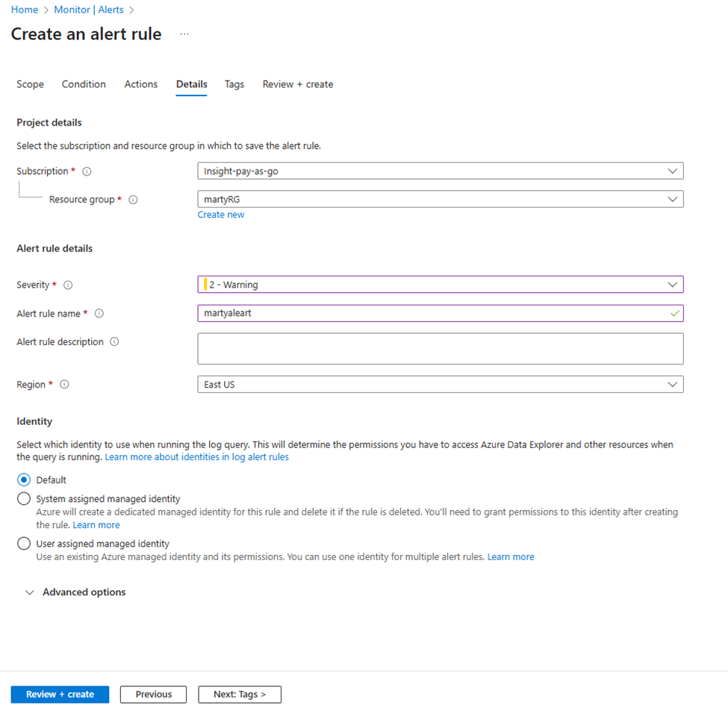
Task: Select System assigned managed identity option
Action: click(x=24, y=499)
